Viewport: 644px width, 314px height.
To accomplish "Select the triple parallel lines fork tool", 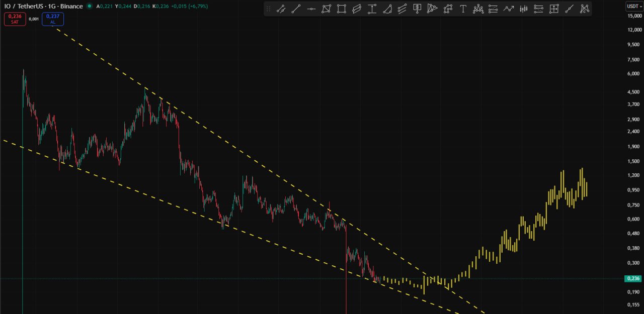I will pyautogui.click(x=402, y=9).
